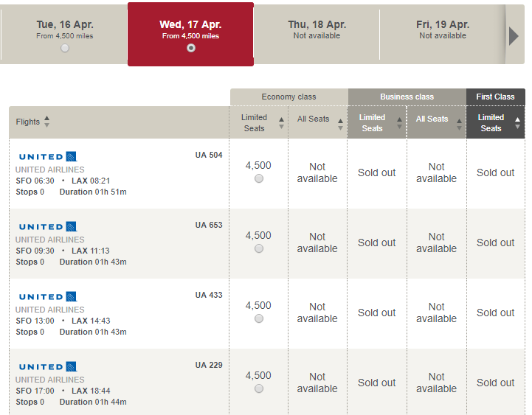Click United logo for flight UA 504
Screen dimensions: 532x415
pyautogui.click(x=48, y=157)
